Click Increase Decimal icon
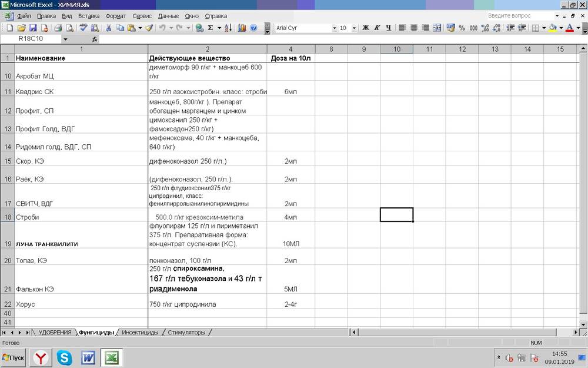 click(485, 28)
